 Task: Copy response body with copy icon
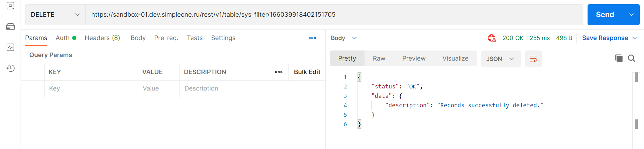click(x=619, y=58)
